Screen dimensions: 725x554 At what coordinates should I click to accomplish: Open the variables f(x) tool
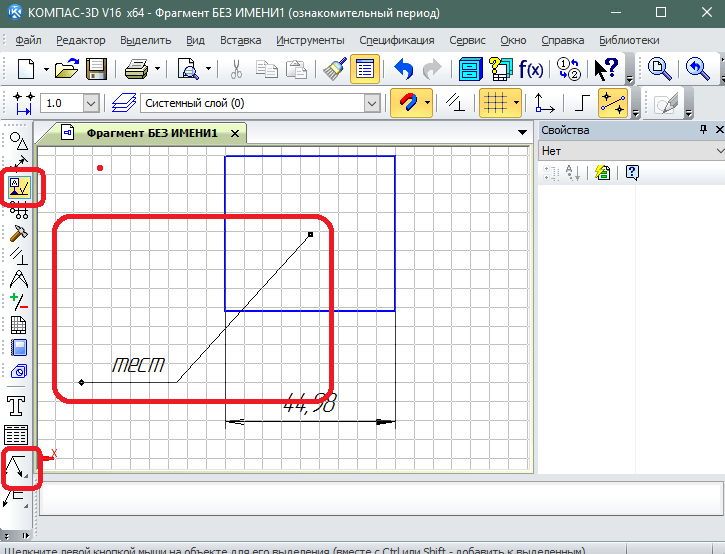pos(530,69)
